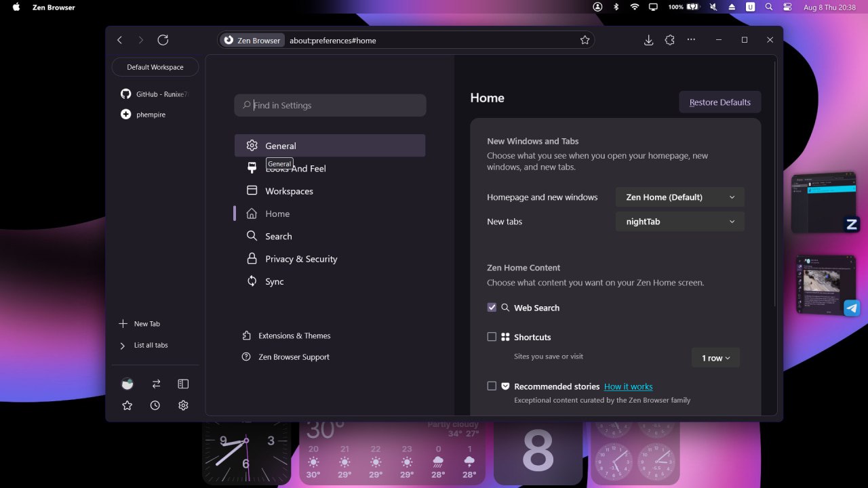The width and height of the screenshot is (868, 488).
Task: Click the weather widget showing 30°
Action: coord(393,452)
